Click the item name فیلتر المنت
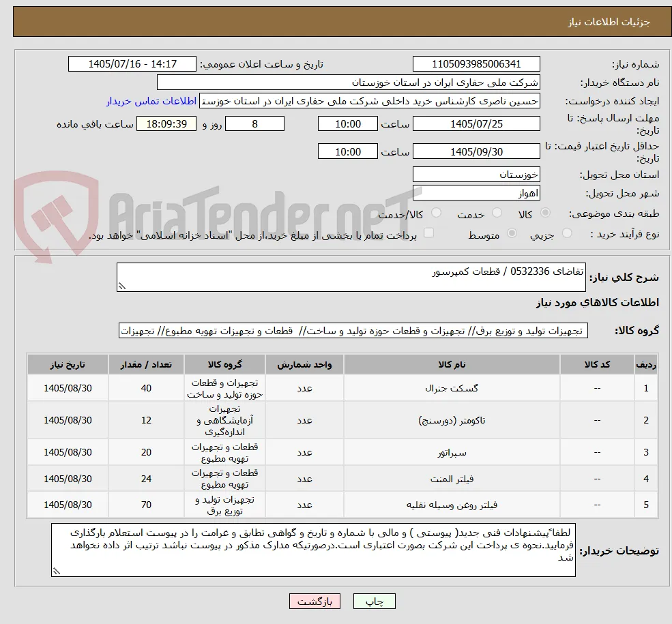 point(452,479)
